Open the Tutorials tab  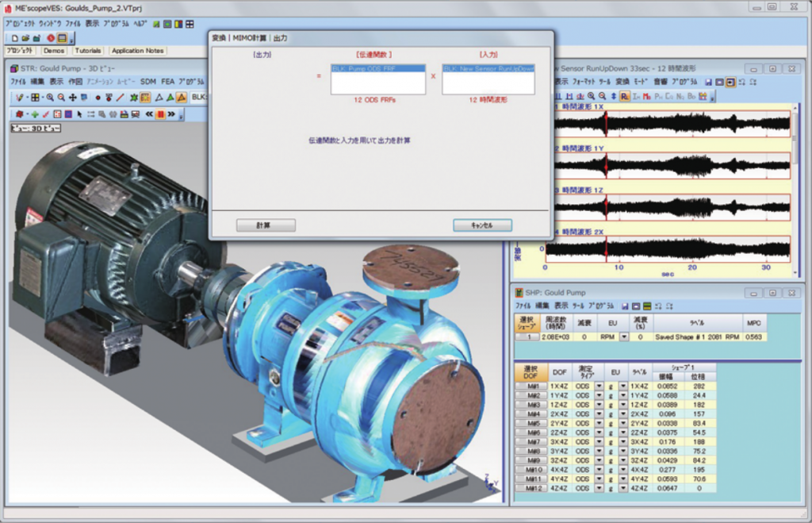pyautogui.click(x=88, y=51)
